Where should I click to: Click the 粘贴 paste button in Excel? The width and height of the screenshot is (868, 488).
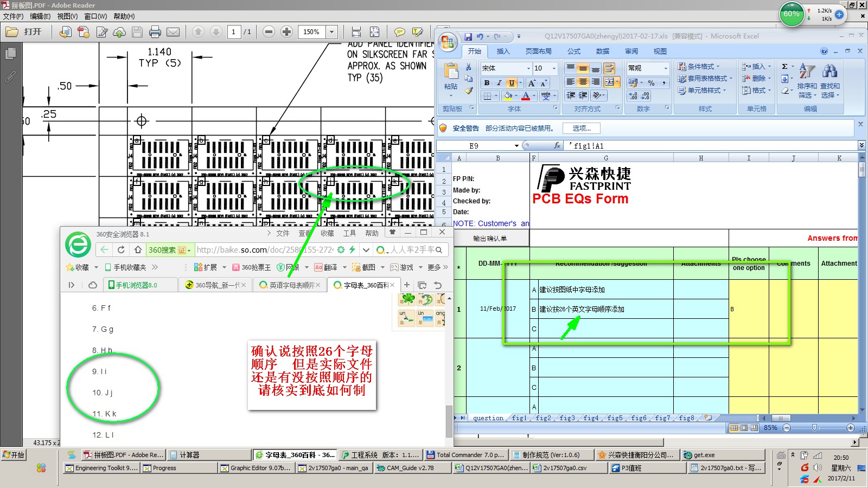point(451,79)
